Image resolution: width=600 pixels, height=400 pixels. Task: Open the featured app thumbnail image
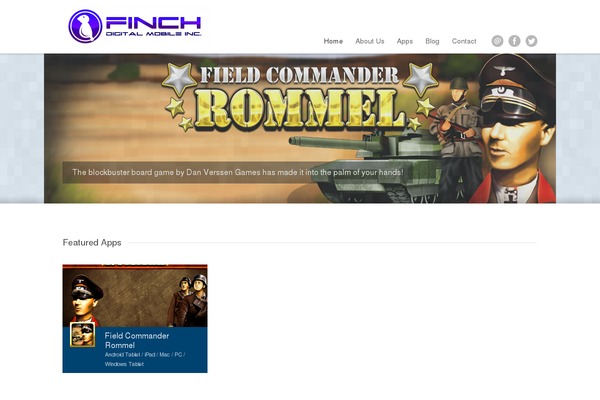(x=135, y=296)
